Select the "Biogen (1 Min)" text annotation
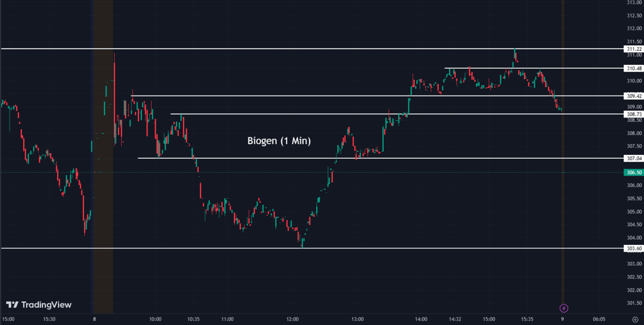This screenshot has height=325, width=644. [x=279, y=141]
